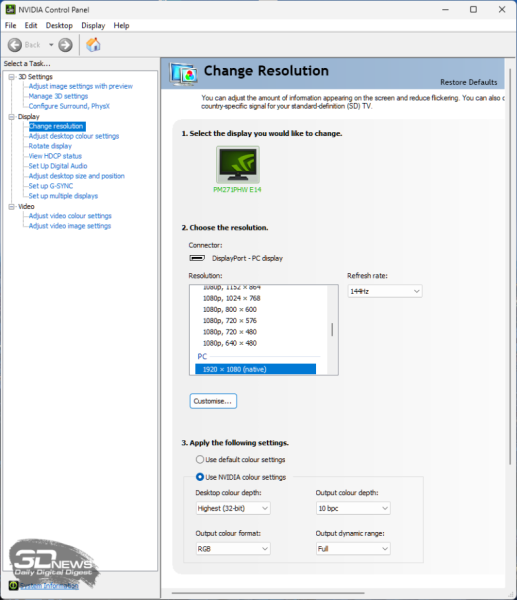Select Use NVIDIA colour settings
Viewport: 517px width, 600px height.
(241, 477)
